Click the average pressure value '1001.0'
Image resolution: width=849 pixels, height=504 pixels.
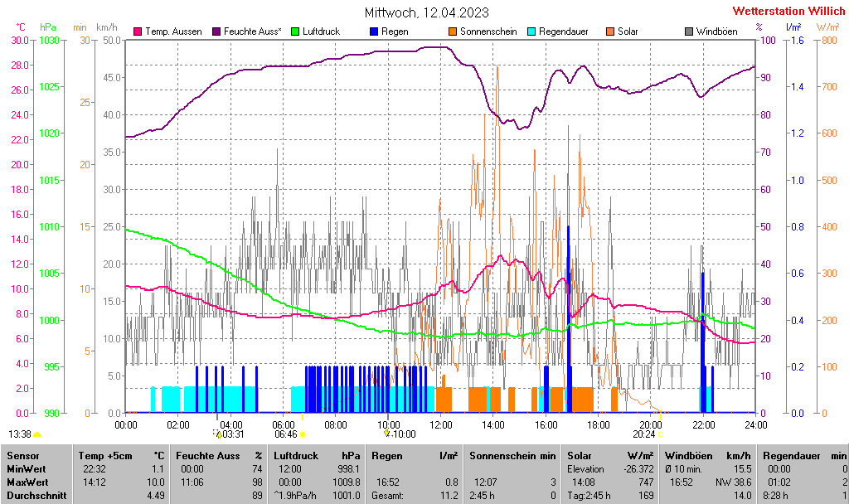click(x=347, y=495)
